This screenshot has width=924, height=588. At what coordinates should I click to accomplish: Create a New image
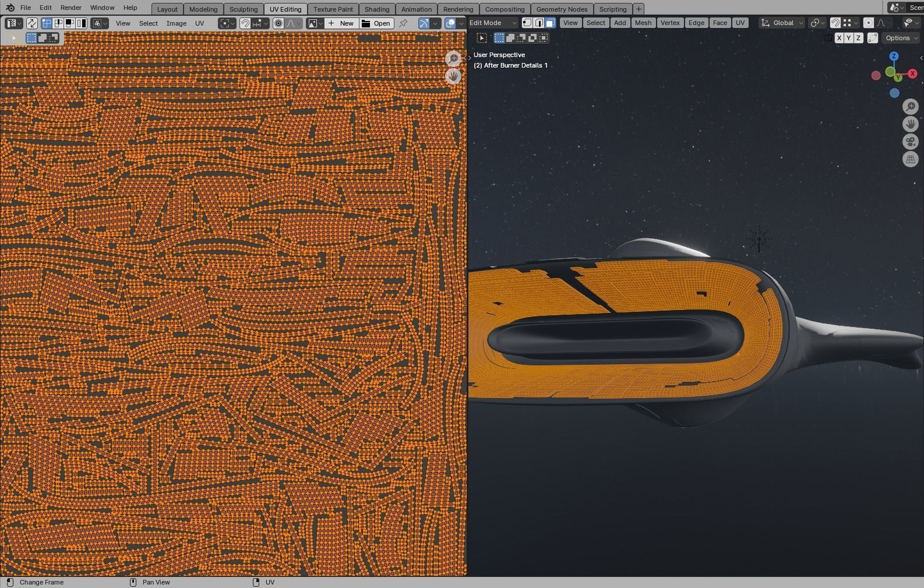[341, 23]
